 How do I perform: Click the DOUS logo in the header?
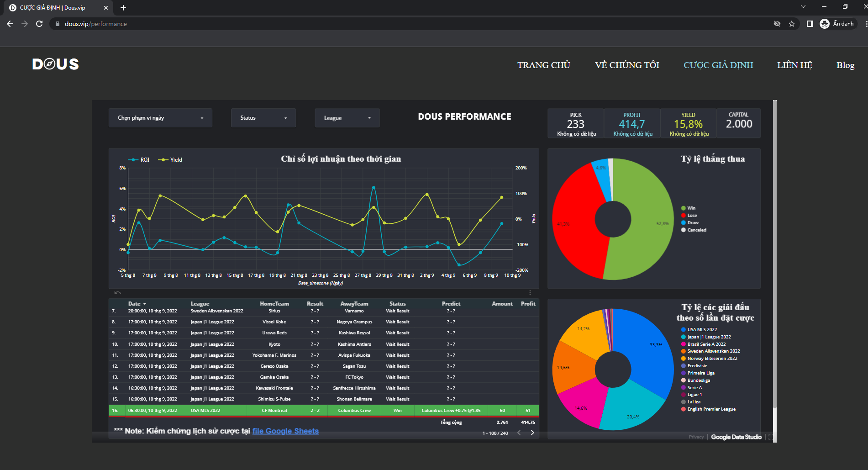(x=55, y=64)
